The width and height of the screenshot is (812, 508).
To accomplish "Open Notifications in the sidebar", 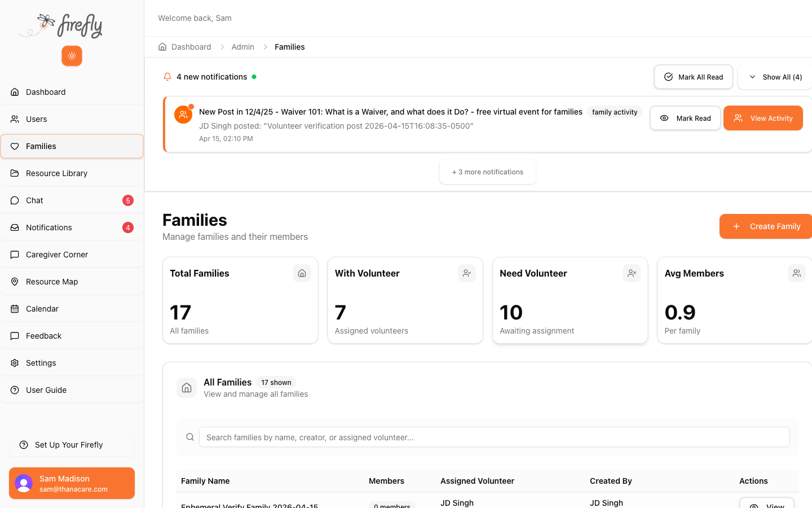I will click(x=72, y=227).
